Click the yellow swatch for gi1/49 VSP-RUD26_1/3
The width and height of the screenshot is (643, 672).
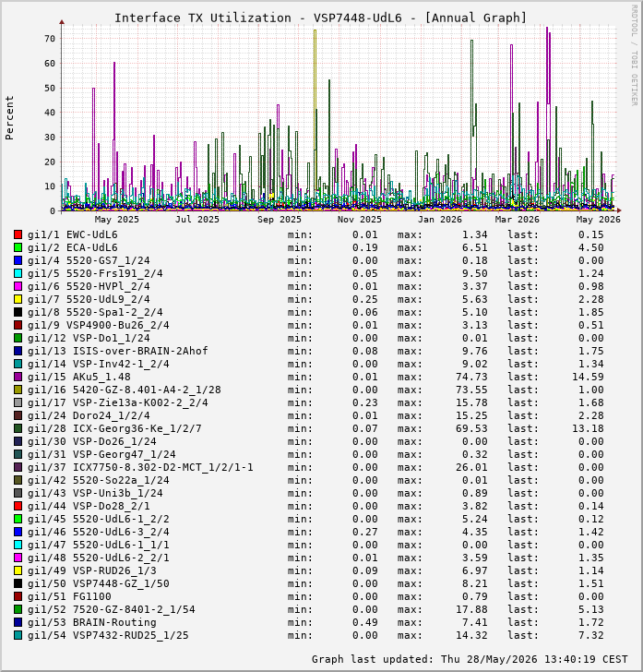(x=18, y=570)
